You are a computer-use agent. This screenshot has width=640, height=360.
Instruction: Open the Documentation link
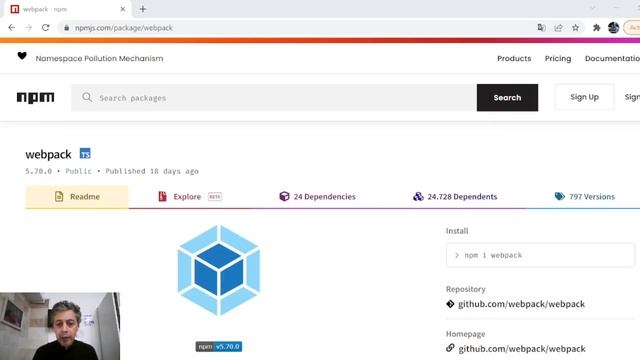pyautogui.click(x=612, y=58)
